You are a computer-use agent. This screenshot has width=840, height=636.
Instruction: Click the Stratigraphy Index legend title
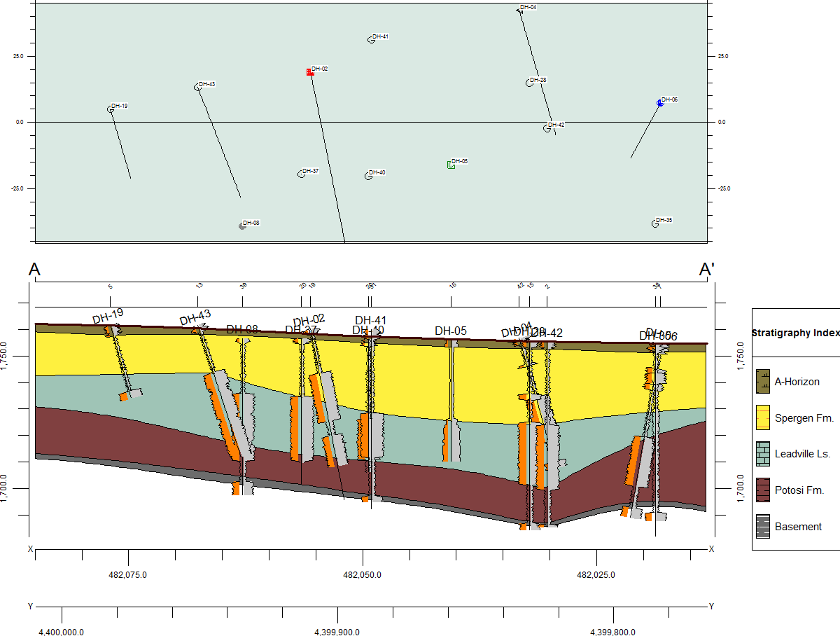(794, 333)
